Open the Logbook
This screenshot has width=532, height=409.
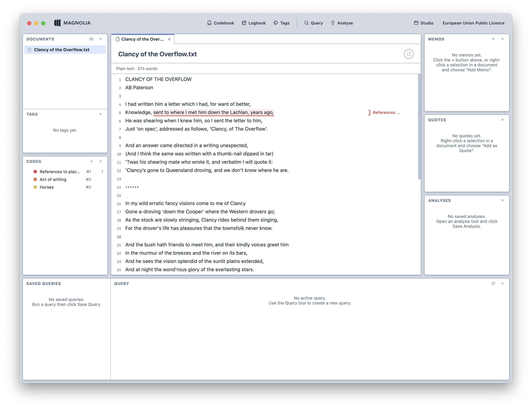point(254,23)
